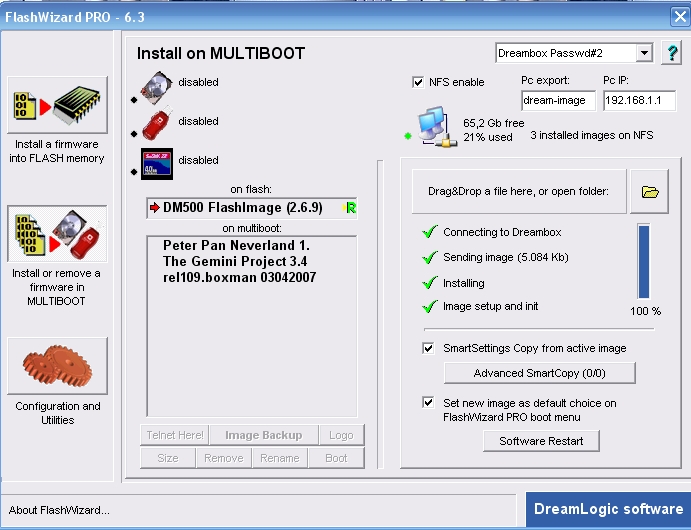Click disabled label next to USB stick
Image resolution: width=691 pixels, height=530 pixels.
point(198,121)
